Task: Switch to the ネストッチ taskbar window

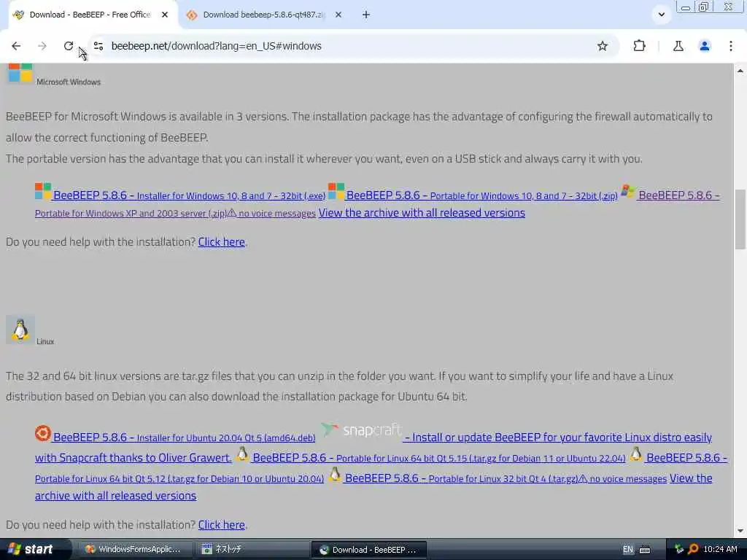Action: [x=252, y=549]
